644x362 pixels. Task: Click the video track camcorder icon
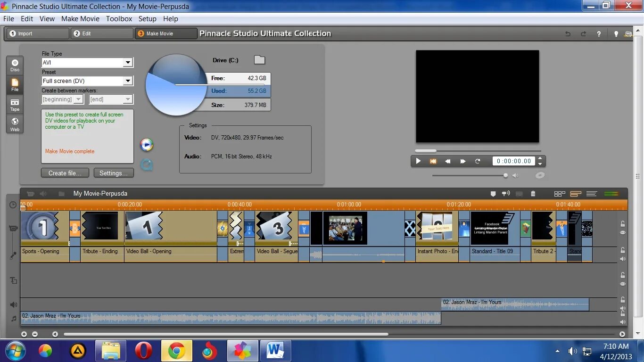(x=13, y=229)
